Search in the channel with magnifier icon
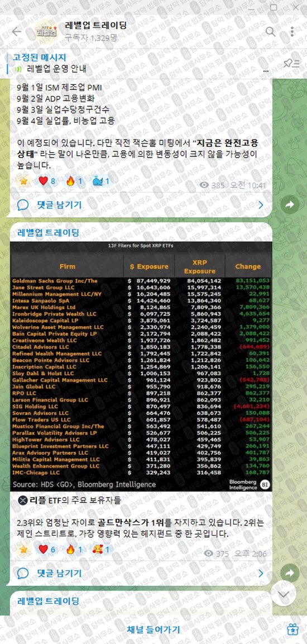 pos(270,32)
